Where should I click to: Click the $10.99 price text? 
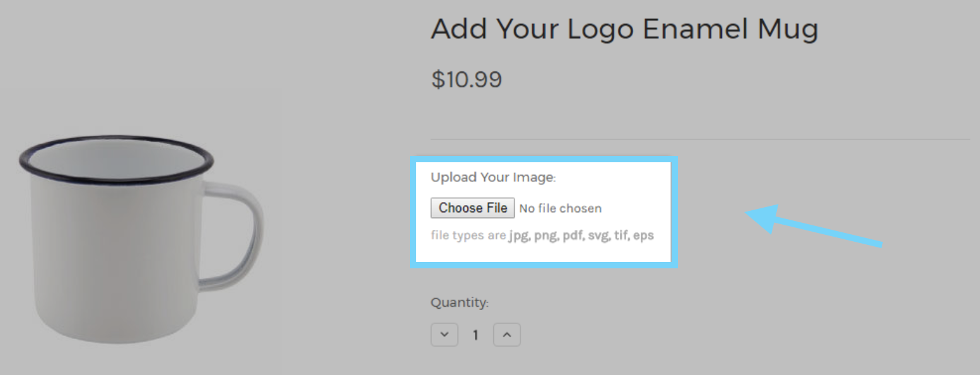466,80
